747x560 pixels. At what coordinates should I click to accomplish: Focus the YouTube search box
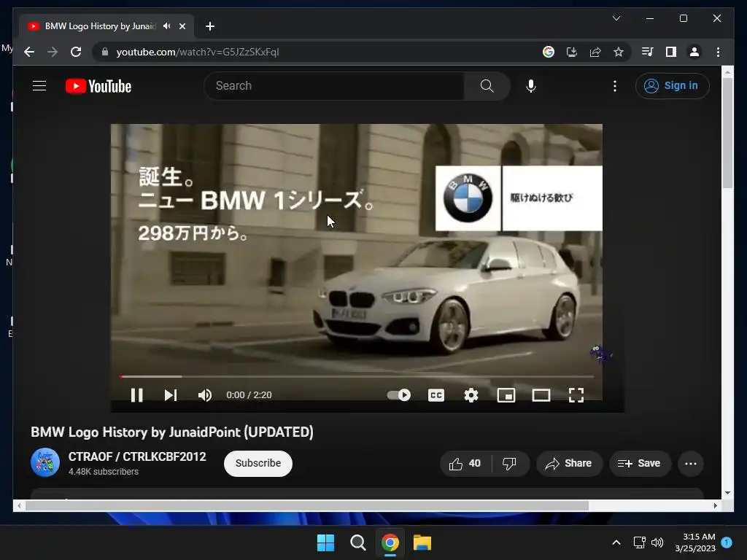pos(333,86)
